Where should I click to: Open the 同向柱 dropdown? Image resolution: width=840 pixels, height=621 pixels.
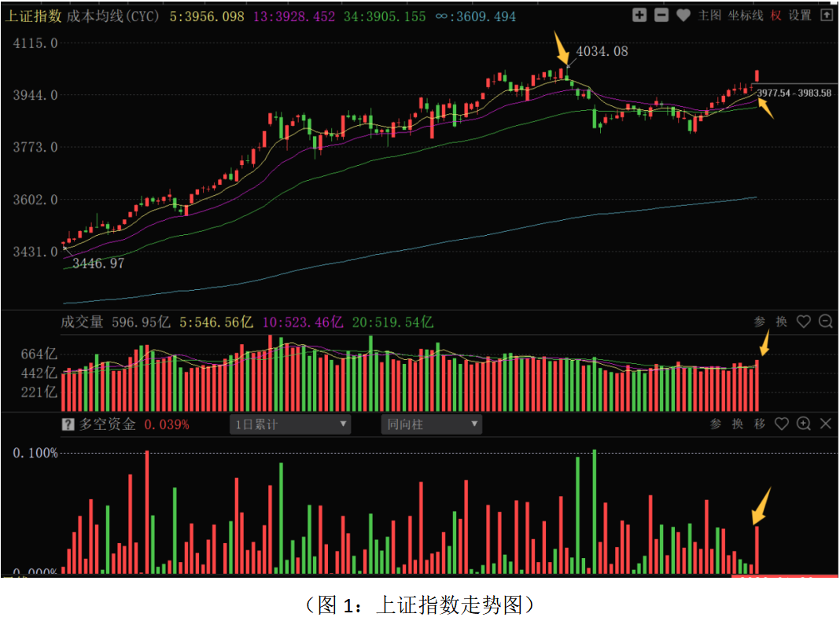tap(431, 424)
